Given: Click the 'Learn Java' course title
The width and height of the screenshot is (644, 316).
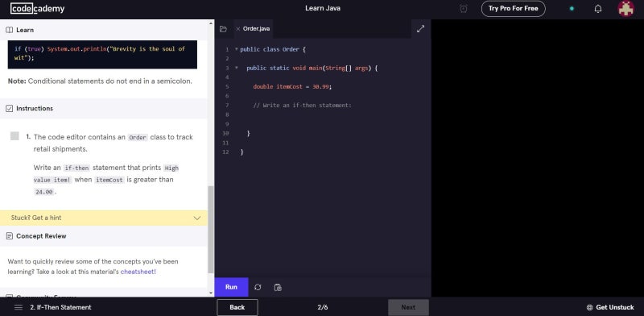Looking at the screenshot, I should (x=323, y=8).
